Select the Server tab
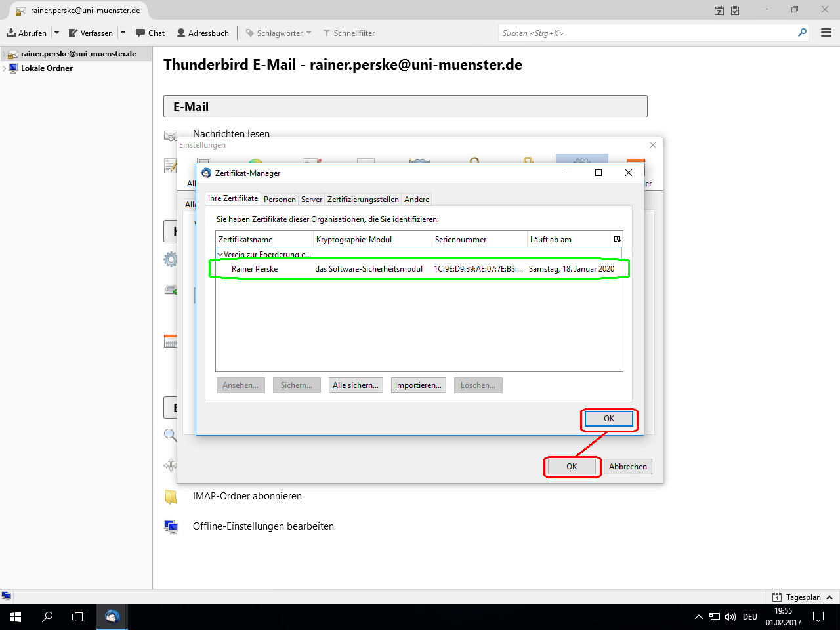Viewport: 840px width, 630px height. pyautogui.click(x=312, y=199)
